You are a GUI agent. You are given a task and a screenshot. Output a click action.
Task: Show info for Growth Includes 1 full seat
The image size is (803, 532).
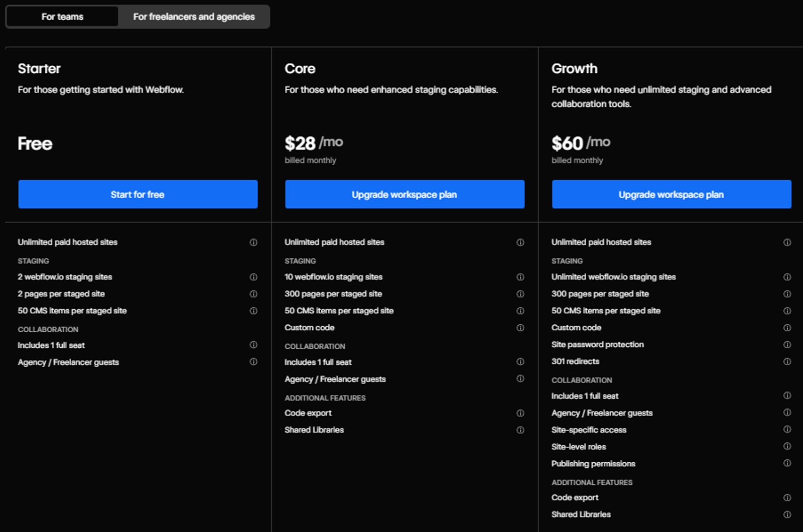tap(787, 395)
